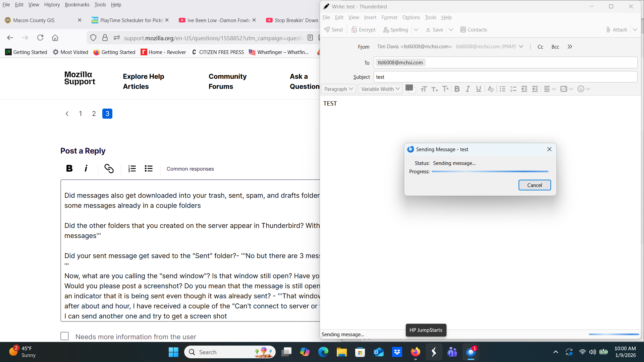Insert link in Mozilla Support reply editor
The height and width of the screenshot is (362, 644).
coord(109,169)
